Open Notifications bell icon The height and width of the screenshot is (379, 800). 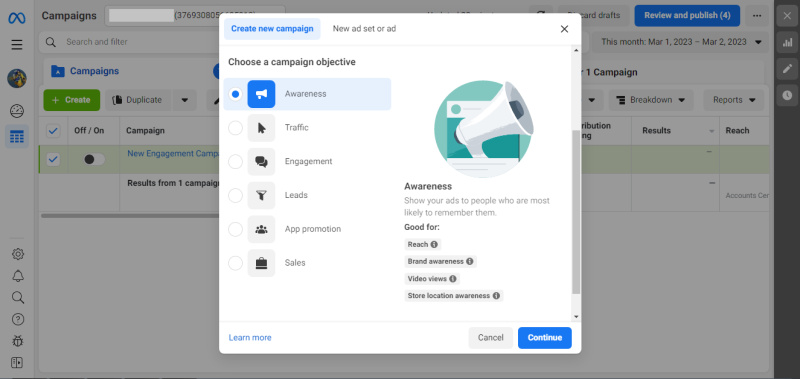click(18, 276)
